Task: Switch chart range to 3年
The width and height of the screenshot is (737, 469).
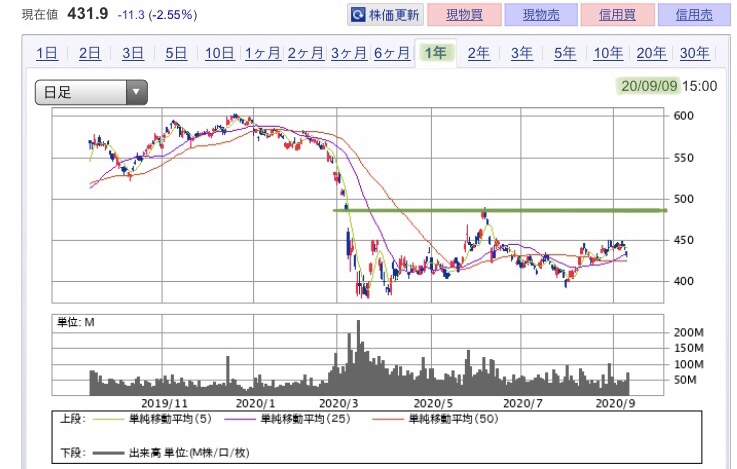Action: pyautogui.click(x=522, y=53)
